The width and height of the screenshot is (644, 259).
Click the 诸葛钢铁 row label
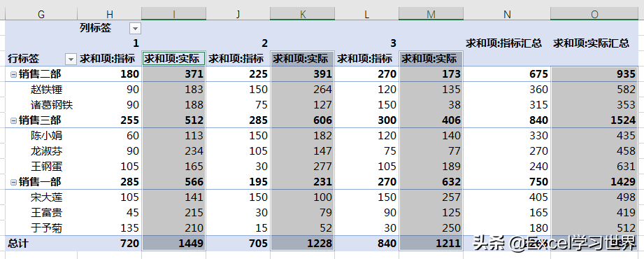[52, 105]
